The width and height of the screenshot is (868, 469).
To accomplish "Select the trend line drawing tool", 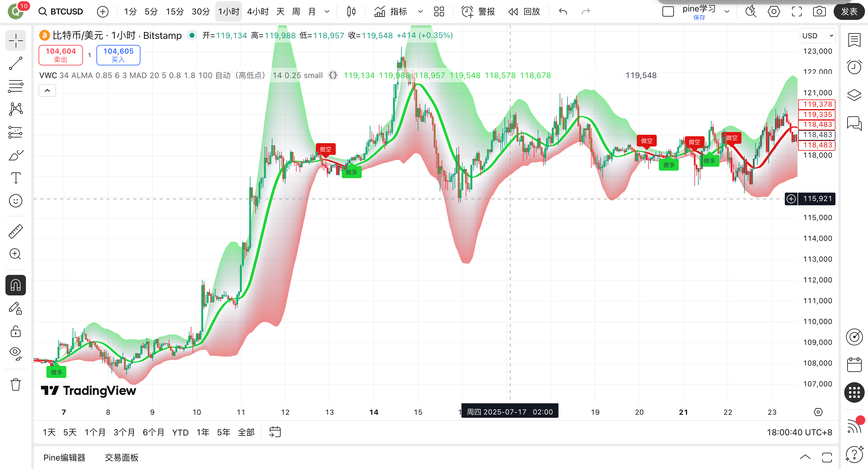I will click(15, 63).
